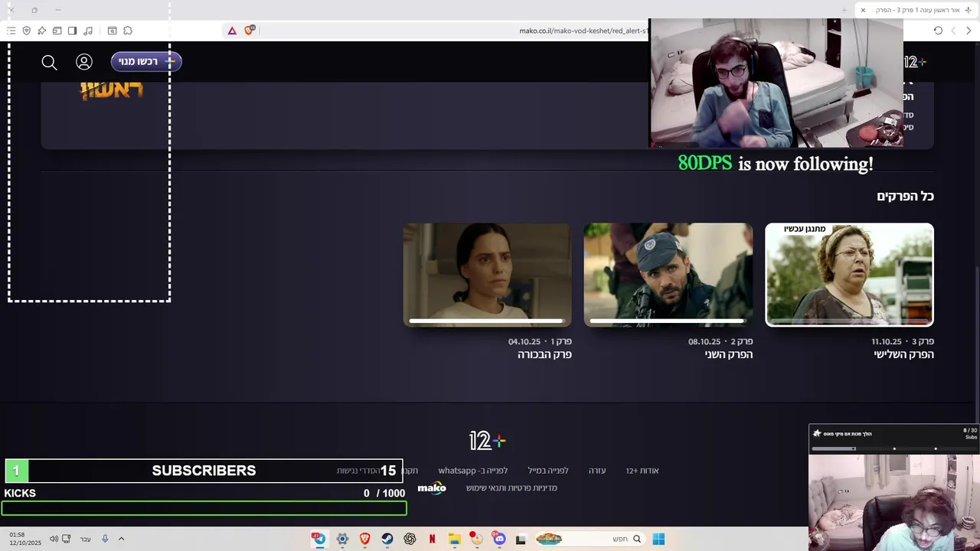Click the 12+ logo in the footer
The height and width of the screenshot is (551, 980).
(488, 441)
